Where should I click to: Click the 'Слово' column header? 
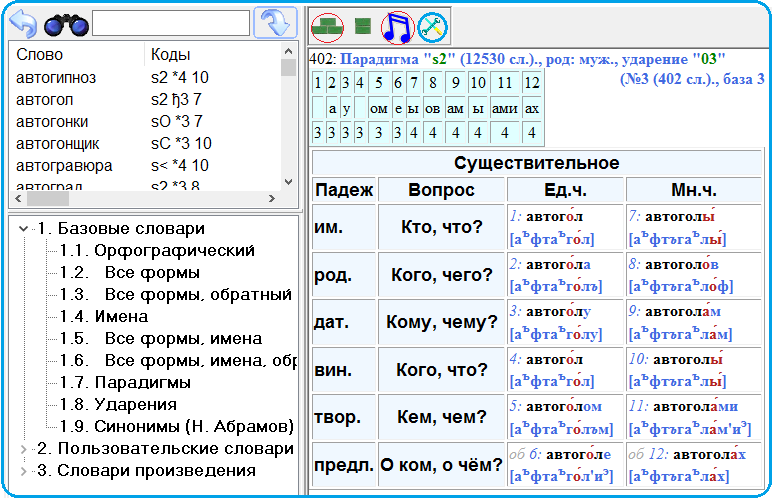click(39, 55)
